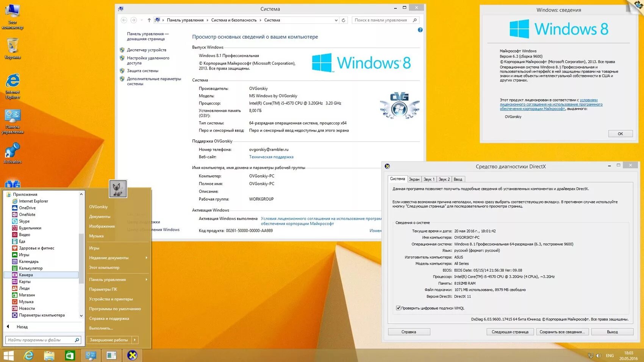Open File Explorer from the taskbar
Viewport: 644px width, 362px height.
tap(49, 355)
